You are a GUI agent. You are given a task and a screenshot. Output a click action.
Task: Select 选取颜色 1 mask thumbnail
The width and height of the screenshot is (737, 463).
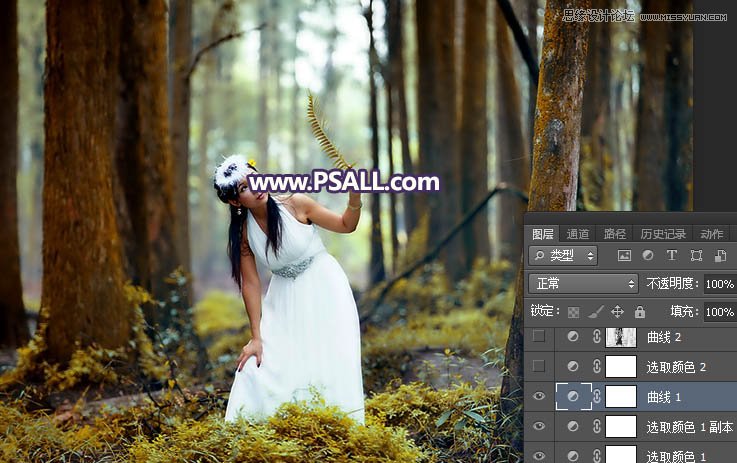point(621,455)
